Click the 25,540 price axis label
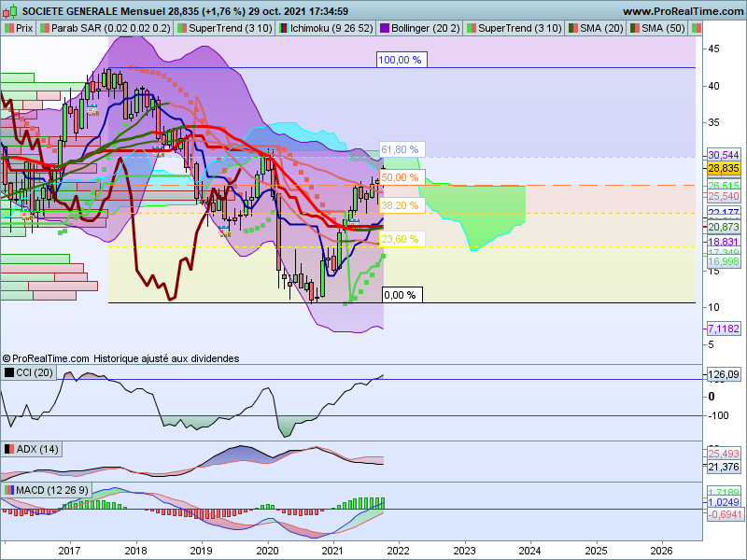 click(723, 196)
